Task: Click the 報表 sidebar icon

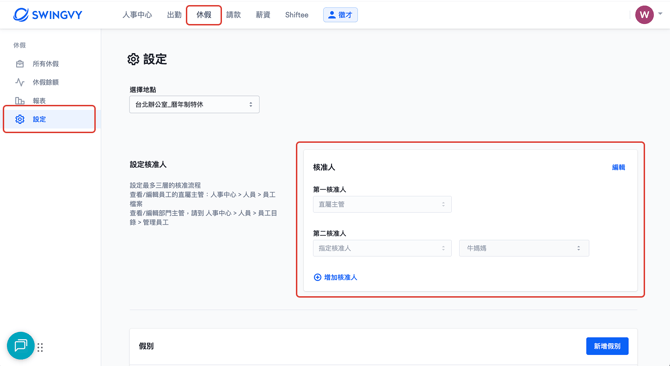Action: [x=20, y=101]
